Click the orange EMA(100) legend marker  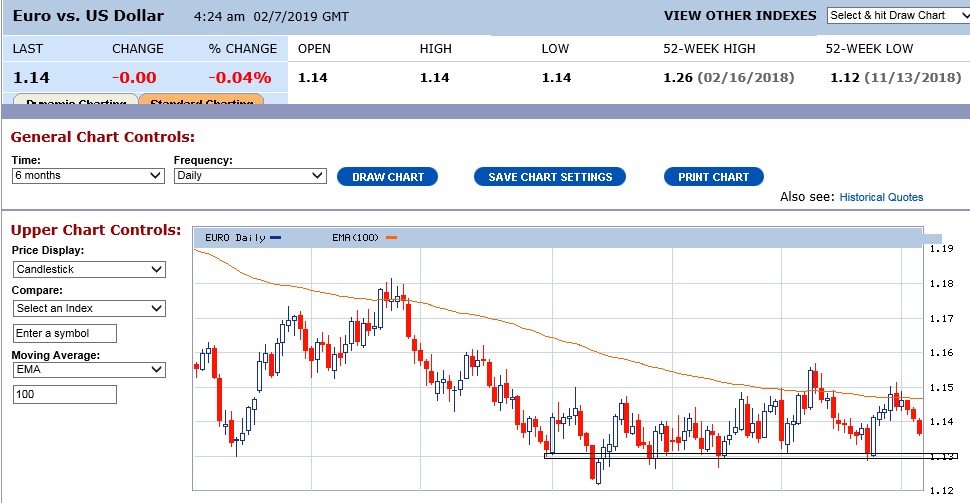(391, 238)
